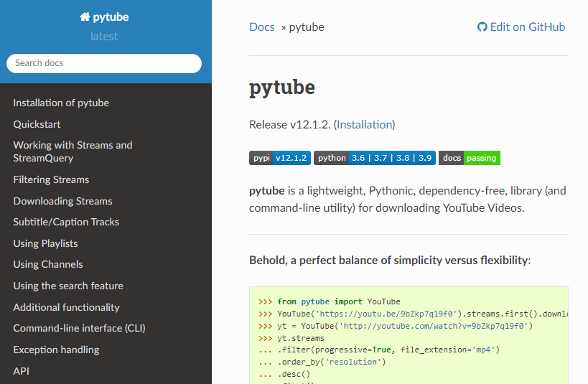
Task: Open Subtitle/Caption Tracks sidebar item
Action: 66,222
